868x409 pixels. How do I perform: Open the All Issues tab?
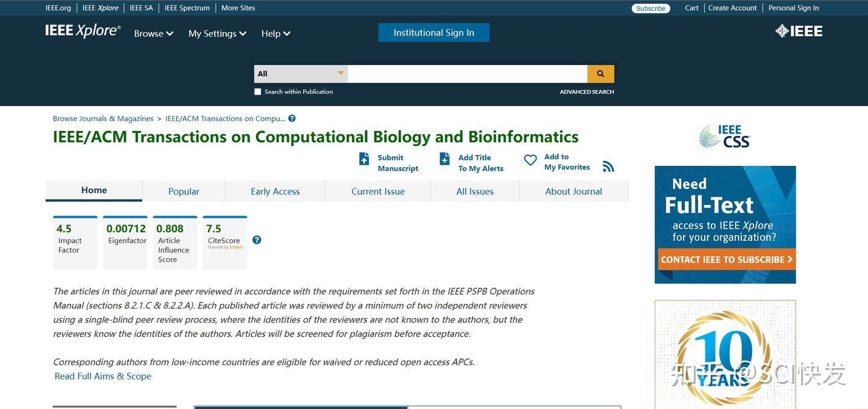[474, 191]
